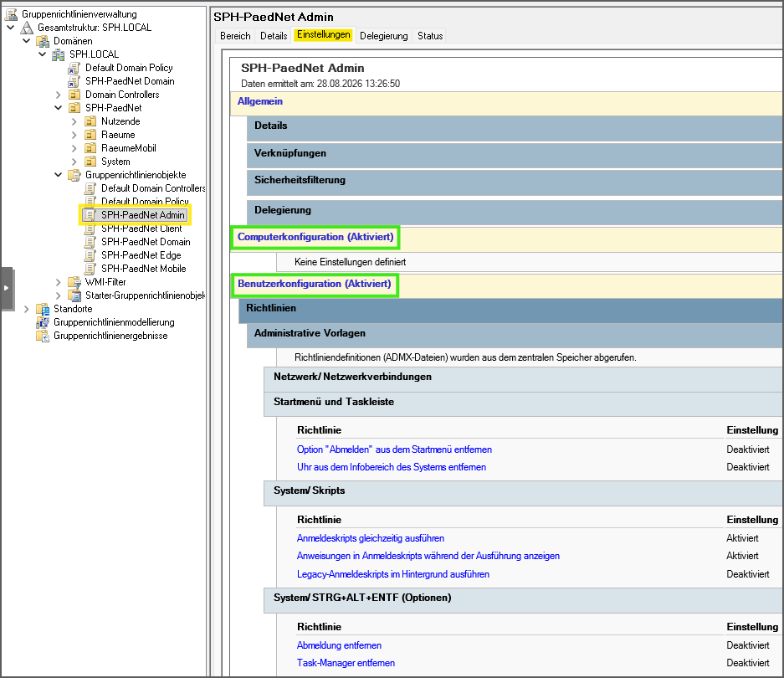This screenshot has height=678, width=784.
Task: Click the SPH-PaedNet Client GPO icon
Action: [90, 229]
